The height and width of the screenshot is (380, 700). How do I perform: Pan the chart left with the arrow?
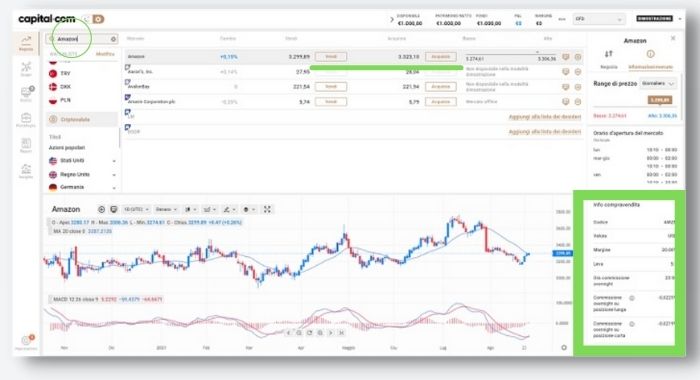(288, 333)
